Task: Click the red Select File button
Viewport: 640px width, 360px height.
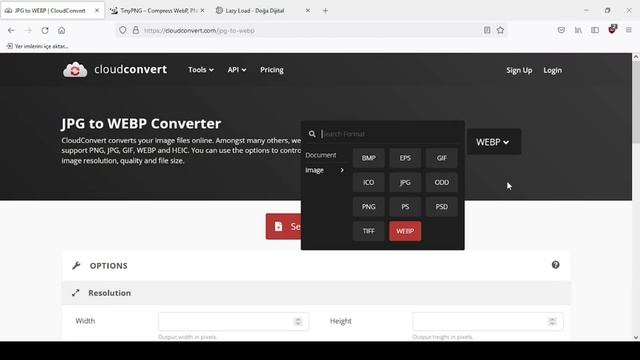Action: click(283, 227)
